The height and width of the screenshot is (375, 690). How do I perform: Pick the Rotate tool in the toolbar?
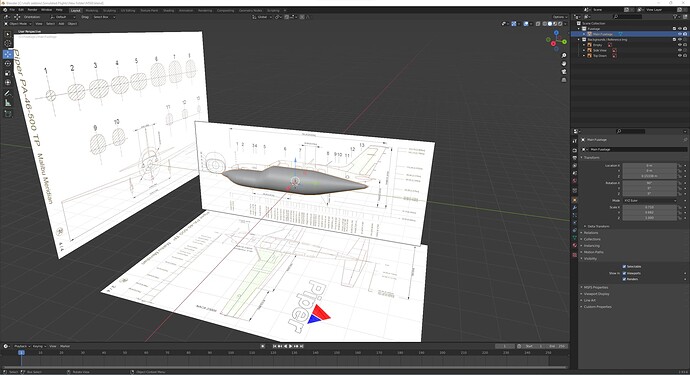[8, 63]
